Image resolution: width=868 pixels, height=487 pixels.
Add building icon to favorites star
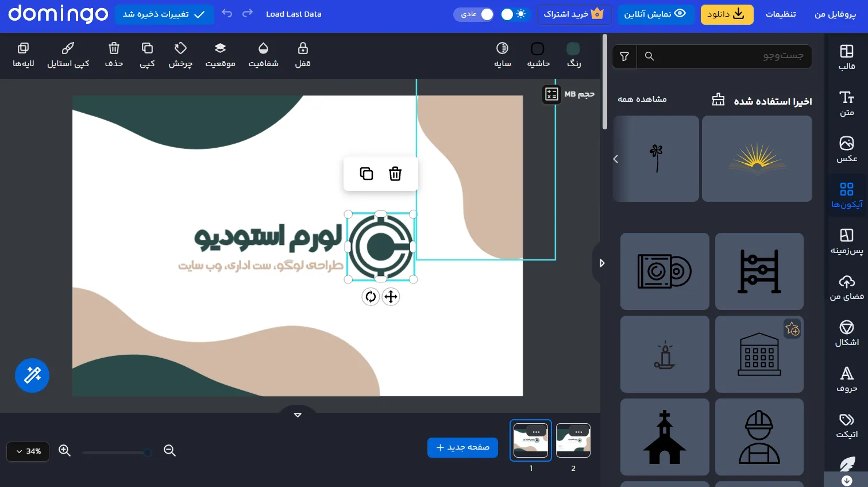coord(792,329)
